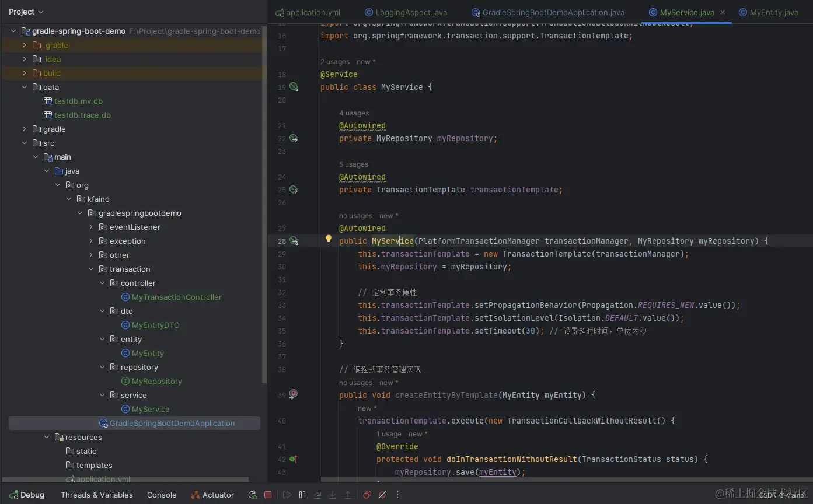Switch to the application.yml tab
Image resolution: width=813 pixels, height=504 pixels.
(308, 12)
